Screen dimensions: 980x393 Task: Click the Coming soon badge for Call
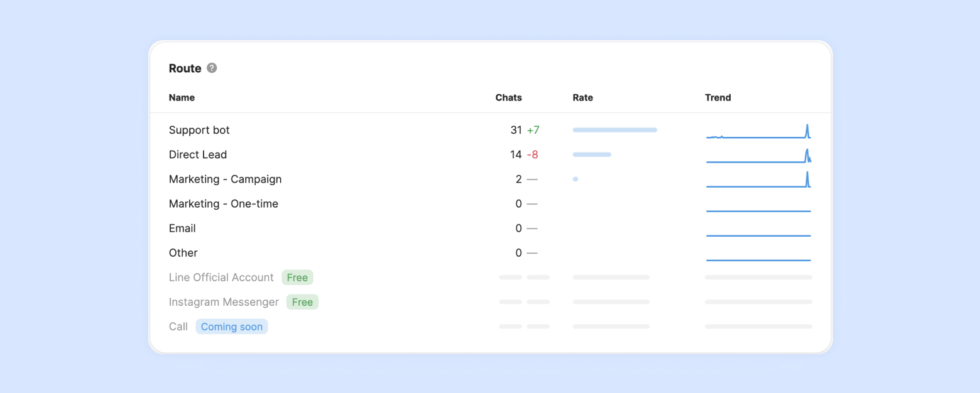231,326
